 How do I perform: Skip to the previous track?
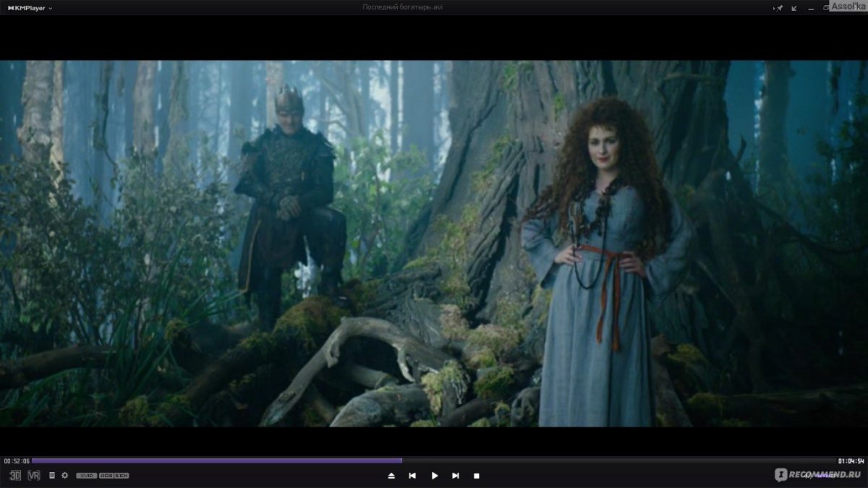coord(412,476)
